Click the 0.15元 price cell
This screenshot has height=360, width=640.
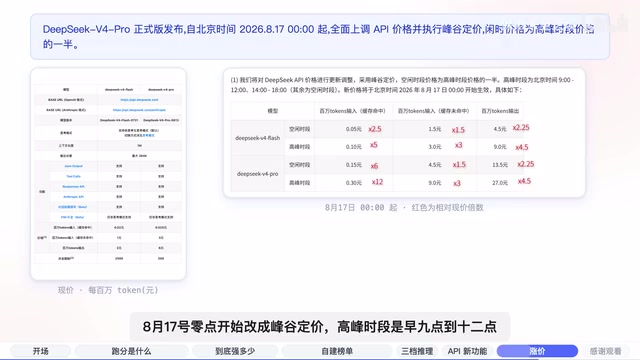[x=353, y=165]
